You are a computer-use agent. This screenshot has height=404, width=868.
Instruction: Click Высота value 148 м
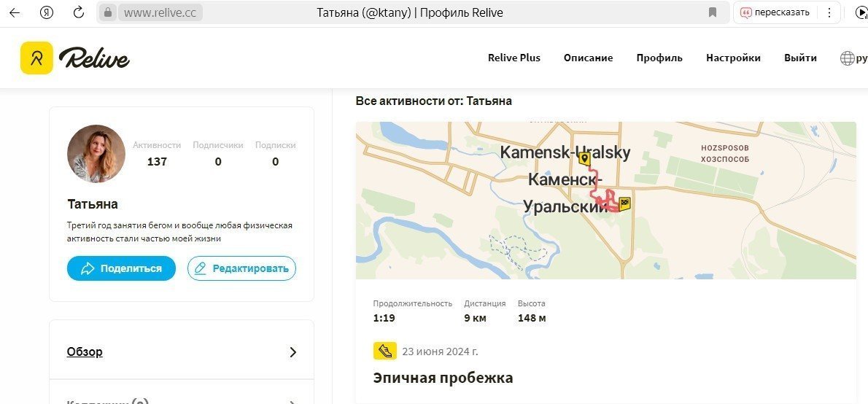532,318
